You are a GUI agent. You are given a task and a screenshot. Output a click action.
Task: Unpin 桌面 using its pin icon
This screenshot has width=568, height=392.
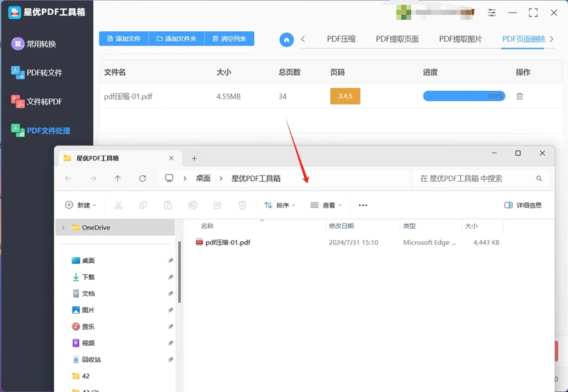click(x=170, y=261)
